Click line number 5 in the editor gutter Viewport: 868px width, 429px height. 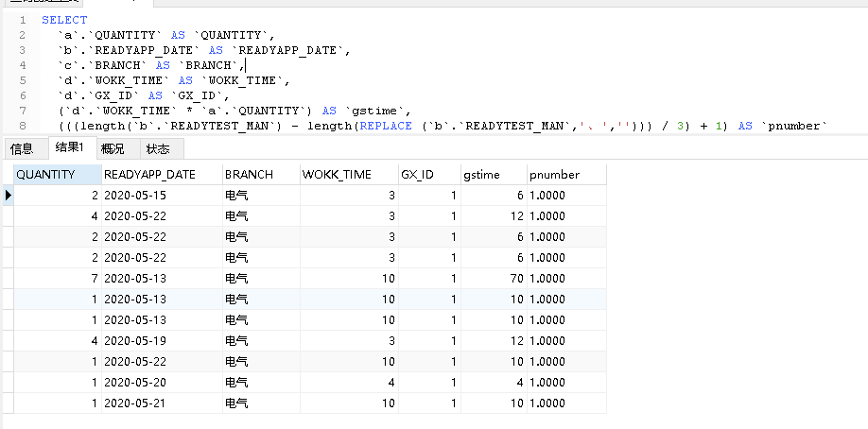(22, 80)
